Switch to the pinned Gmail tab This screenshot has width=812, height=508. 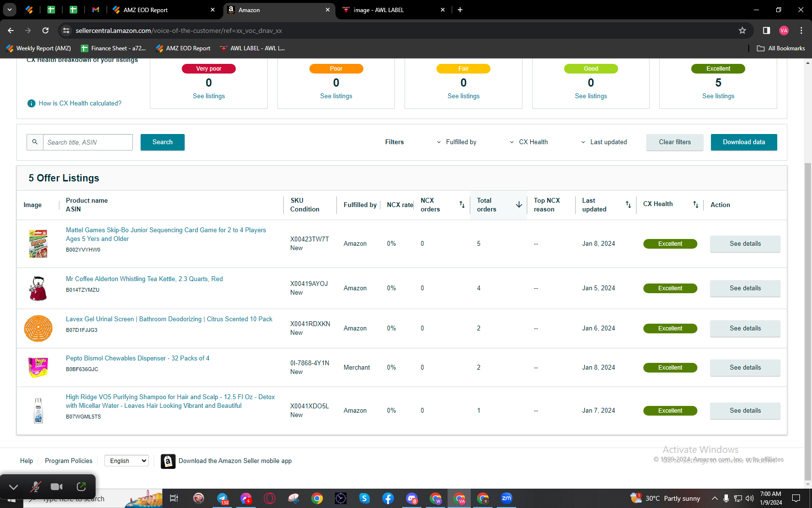point(96,10)
